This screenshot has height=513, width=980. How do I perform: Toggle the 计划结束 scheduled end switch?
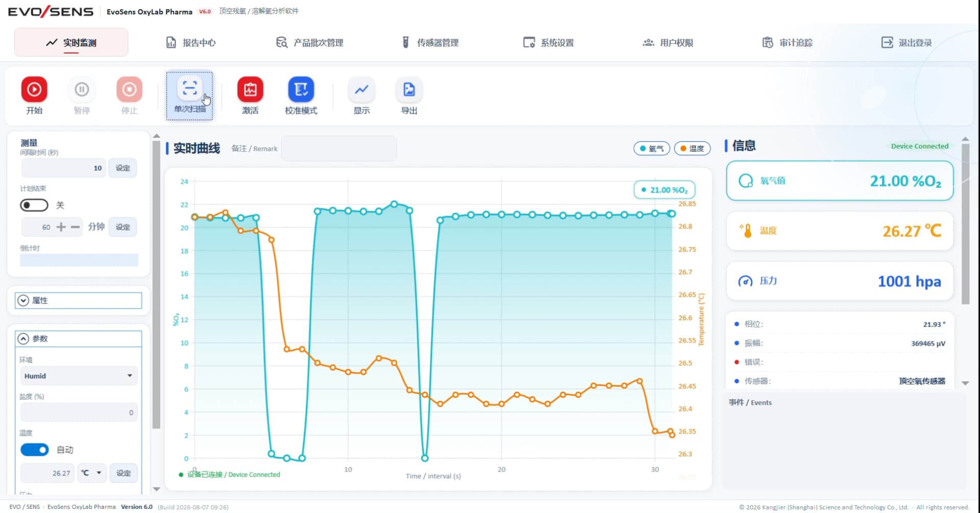click(x=34, y=205)
